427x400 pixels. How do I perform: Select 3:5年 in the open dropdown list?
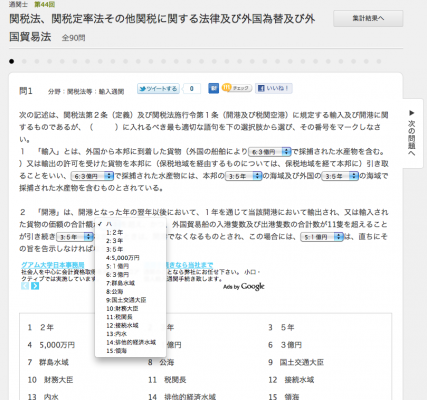click(131, 249)
